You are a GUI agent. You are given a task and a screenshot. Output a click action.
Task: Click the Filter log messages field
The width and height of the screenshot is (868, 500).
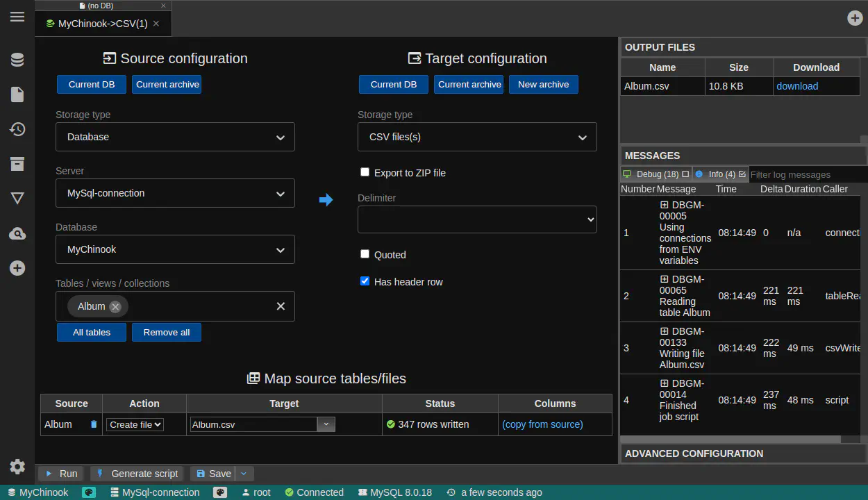(806, 175)
